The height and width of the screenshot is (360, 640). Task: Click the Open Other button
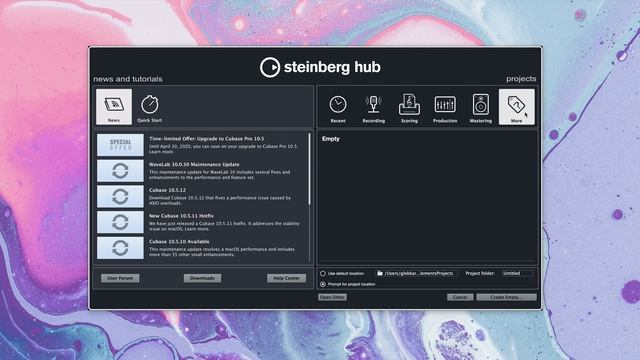click(332, 297)
